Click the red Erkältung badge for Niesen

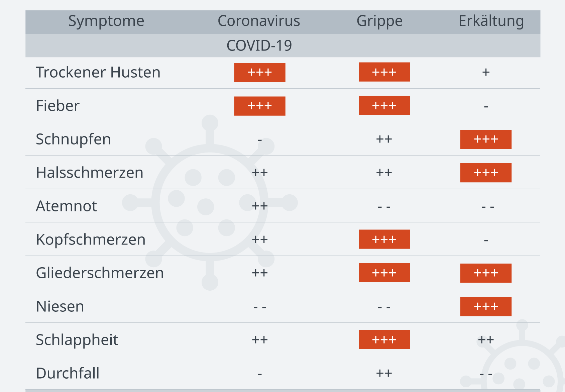(x=486, y=306)
